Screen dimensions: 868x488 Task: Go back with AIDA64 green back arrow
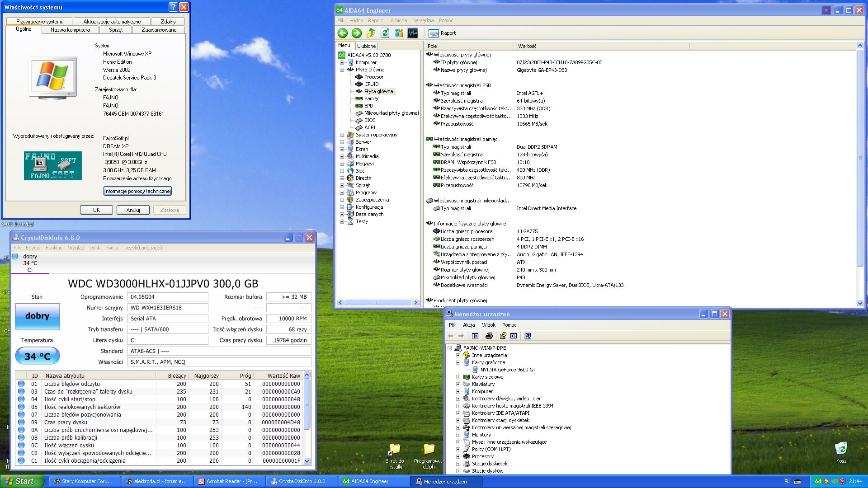(x=343, y=33)
